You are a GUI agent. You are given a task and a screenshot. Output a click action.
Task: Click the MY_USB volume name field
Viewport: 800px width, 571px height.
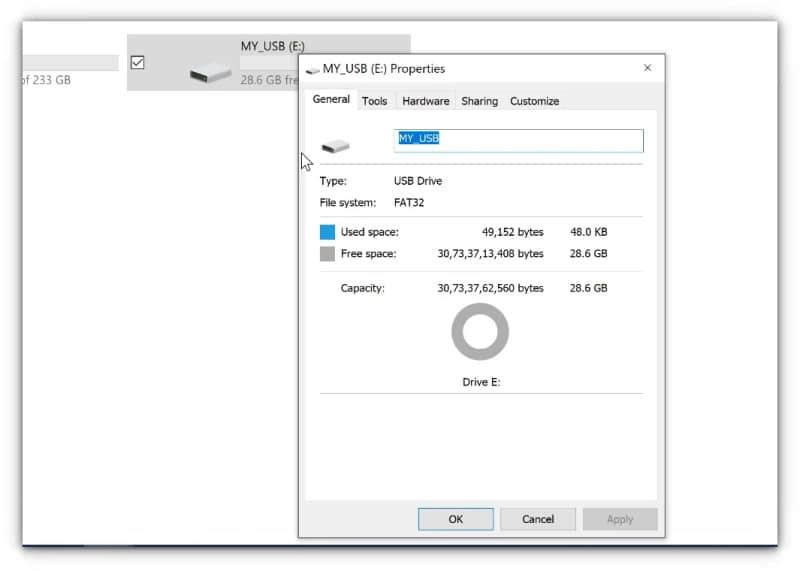[x=519, y=140]
